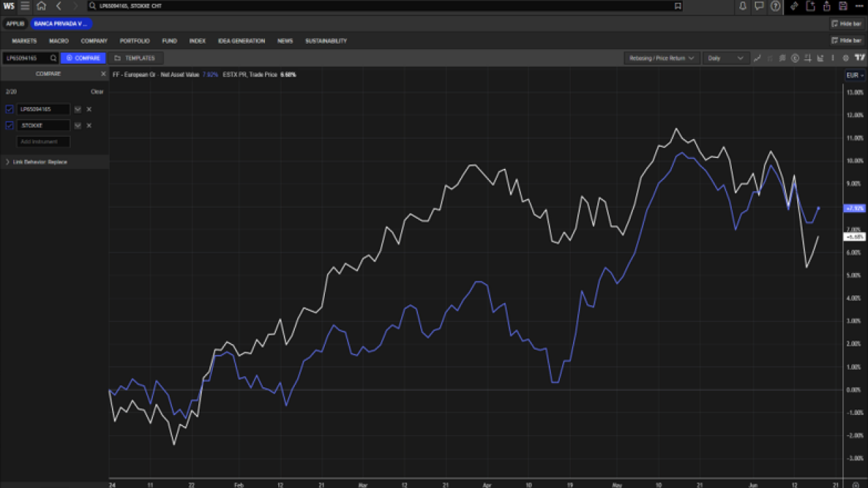This screenshot has width=868, height=488.
Task: Open the Rebasing / Price Return dropdown
Action: (661, 58)
